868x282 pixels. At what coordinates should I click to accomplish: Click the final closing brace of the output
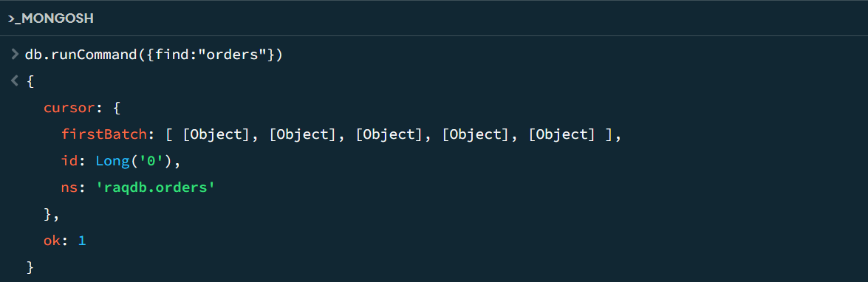point(30,268)
